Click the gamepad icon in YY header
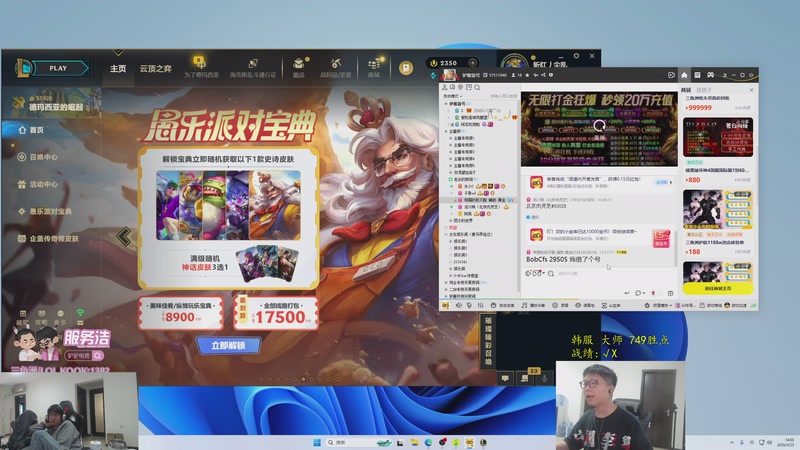The height and width of the screenshot is (450, 800). [710, 75]
